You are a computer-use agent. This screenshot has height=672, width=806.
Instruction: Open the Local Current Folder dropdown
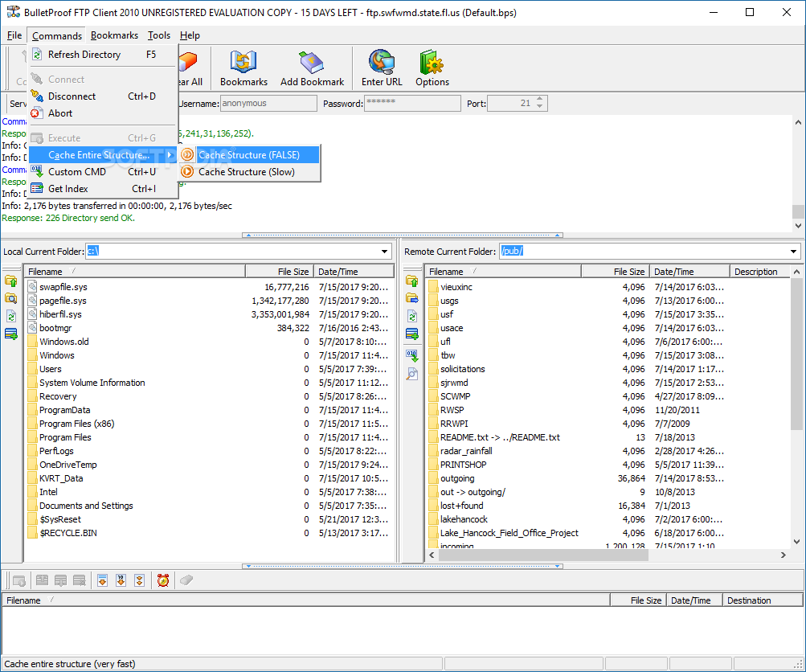[x=384, y=252]
